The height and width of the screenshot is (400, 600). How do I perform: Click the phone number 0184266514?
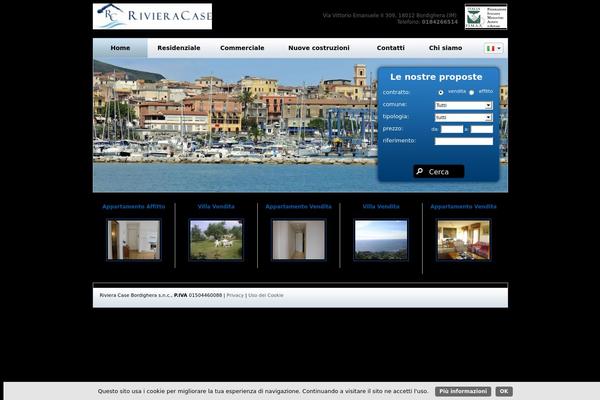440,22
